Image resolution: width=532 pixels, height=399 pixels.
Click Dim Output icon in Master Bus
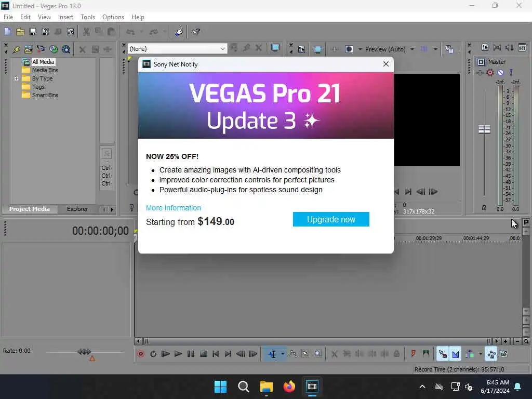click(x=509, y=47)
